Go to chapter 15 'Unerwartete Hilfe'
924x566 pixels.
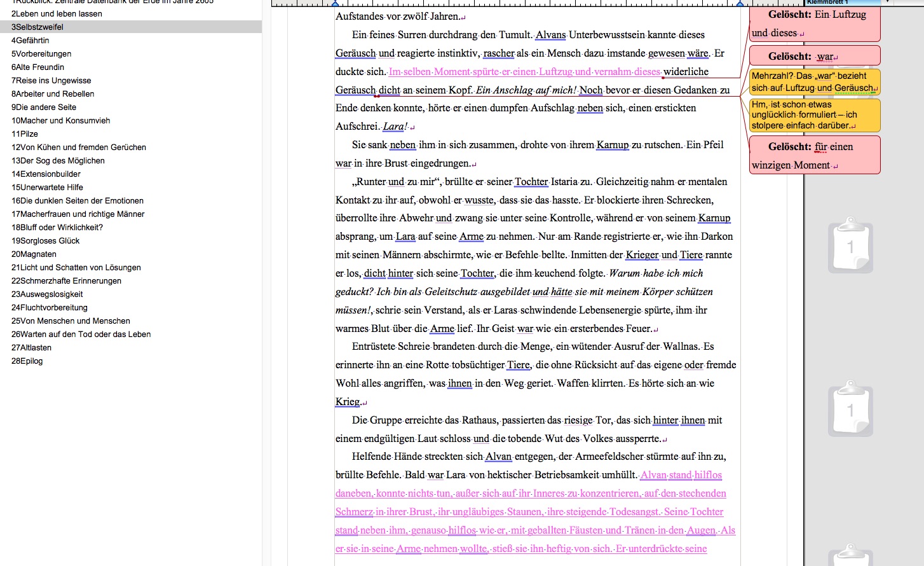click(130, 187)
